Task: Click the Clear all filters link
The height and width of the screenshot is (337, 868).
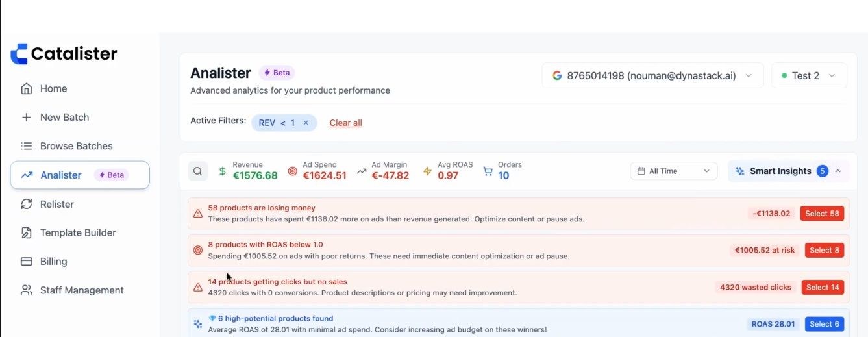Action: [346, 123]
